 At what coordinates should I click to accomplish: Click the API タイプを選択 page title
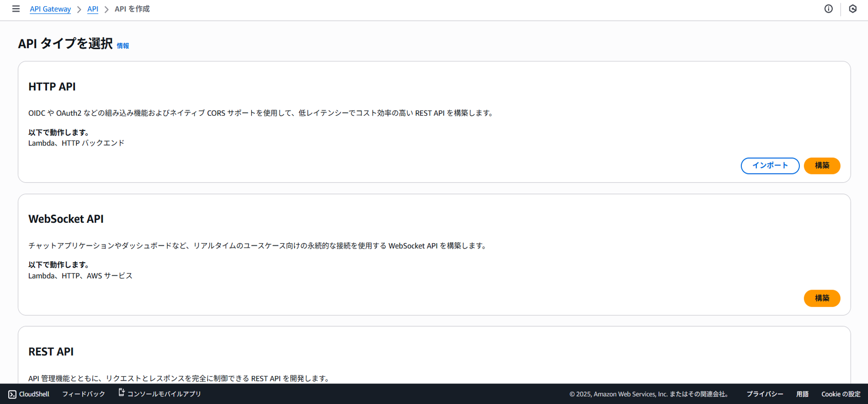coord(66,44)
